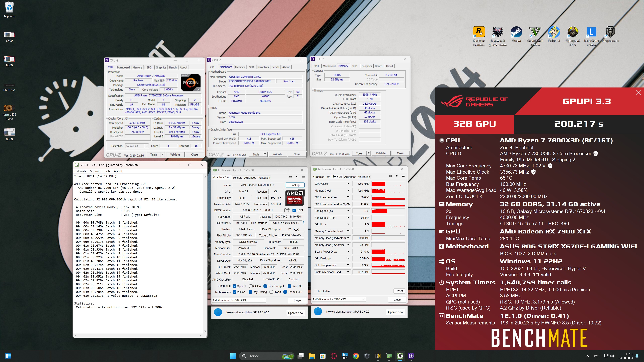Switch to the Advanced tab in GPU-Z Sensors window

coord(350,177)
